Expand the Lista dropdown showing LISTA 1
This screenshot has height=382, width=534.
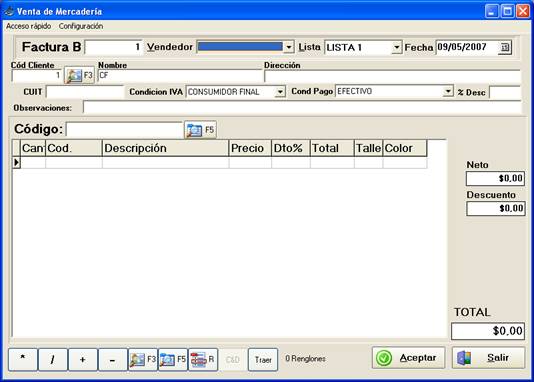pos(396,47)
